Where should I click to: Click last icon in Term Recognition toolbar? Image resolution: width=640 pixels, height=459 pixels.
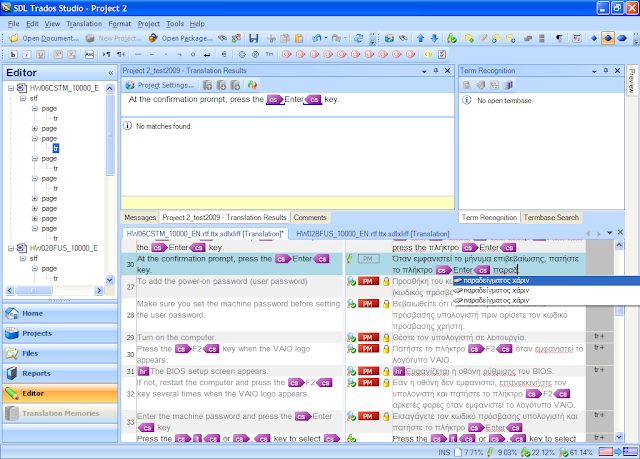coord(508,85)
